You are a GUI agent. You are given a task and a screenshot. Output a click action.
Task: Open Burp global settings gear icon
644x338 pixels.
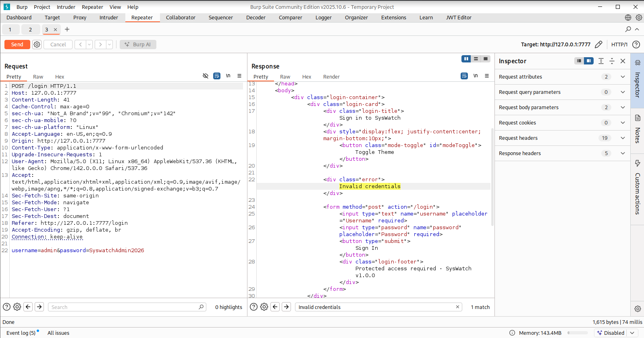(639, 17)
